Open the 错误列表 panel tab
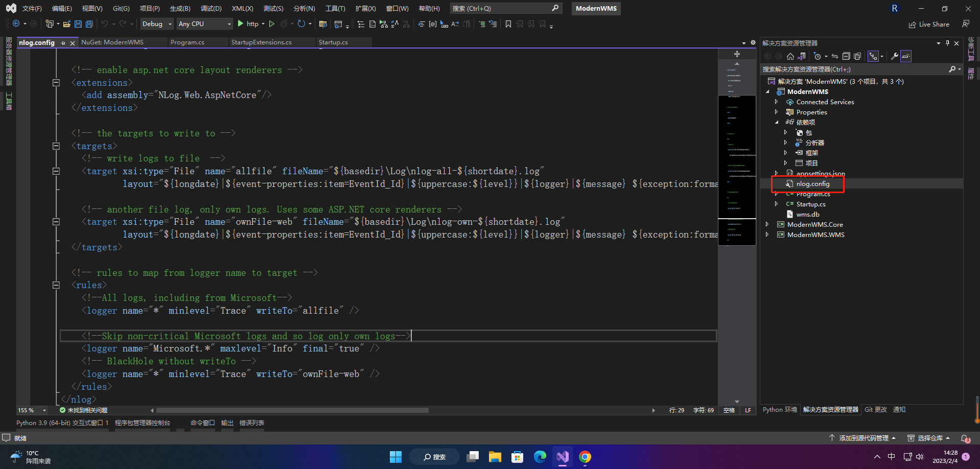The height and width of the screenshot is (469, 980). [252, 423]
